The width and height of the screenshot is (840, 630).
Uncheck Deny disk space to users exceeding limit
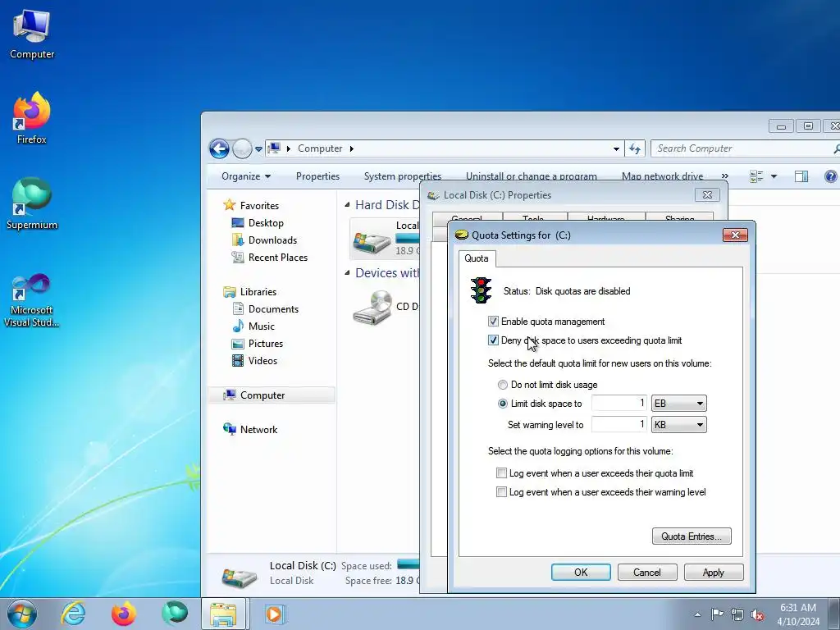[493, 340]
